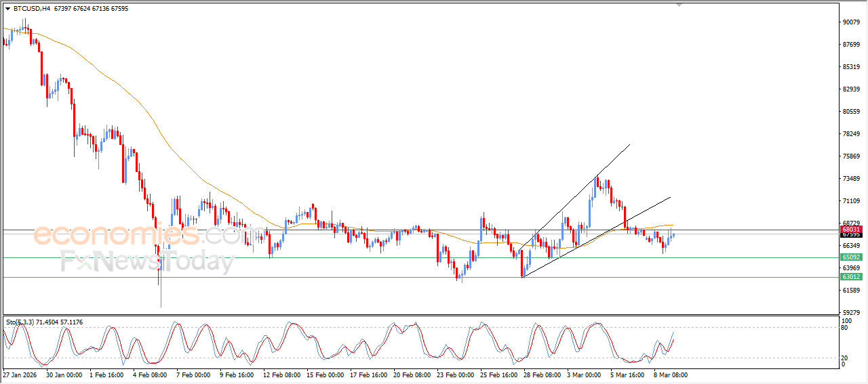Screen dimensions: 868x384
Task: Click the 8 Mar 08:00 time label
Action: (x=671, y=375)
